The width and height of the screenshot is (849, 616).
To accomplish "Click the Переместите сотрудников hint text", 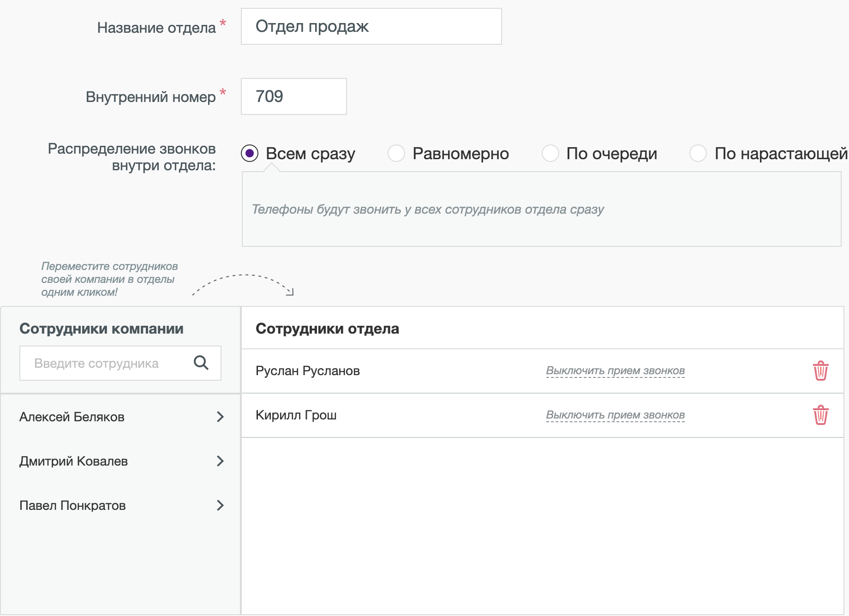I will [109, 279].
